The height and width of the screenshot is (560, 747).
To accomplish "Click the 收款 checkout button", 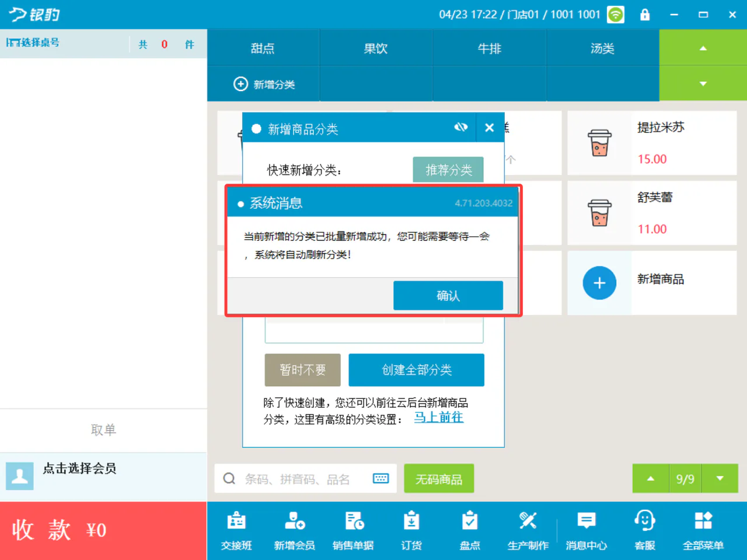I will (103, 530).
